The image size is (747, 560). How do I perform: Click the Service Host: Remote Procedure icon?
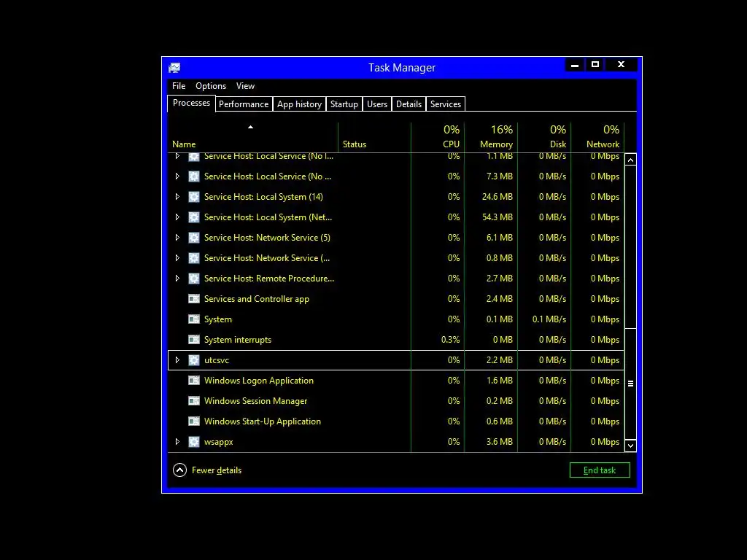[x=194, y=279]
